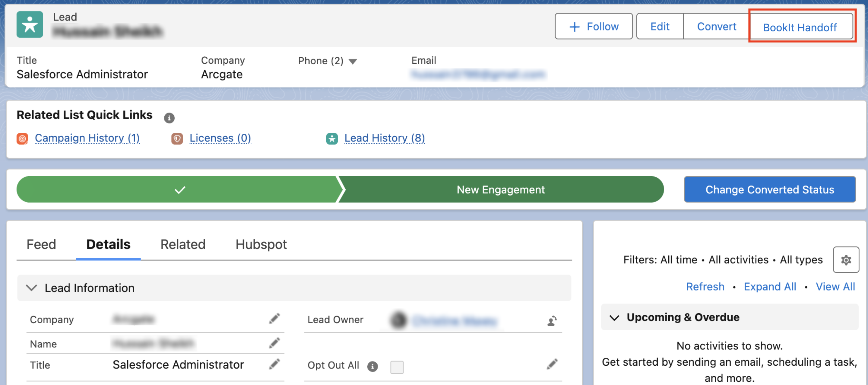868x385 pixels.
Task: Select the New Engagement path stage
Action: (x=500, y=189)
